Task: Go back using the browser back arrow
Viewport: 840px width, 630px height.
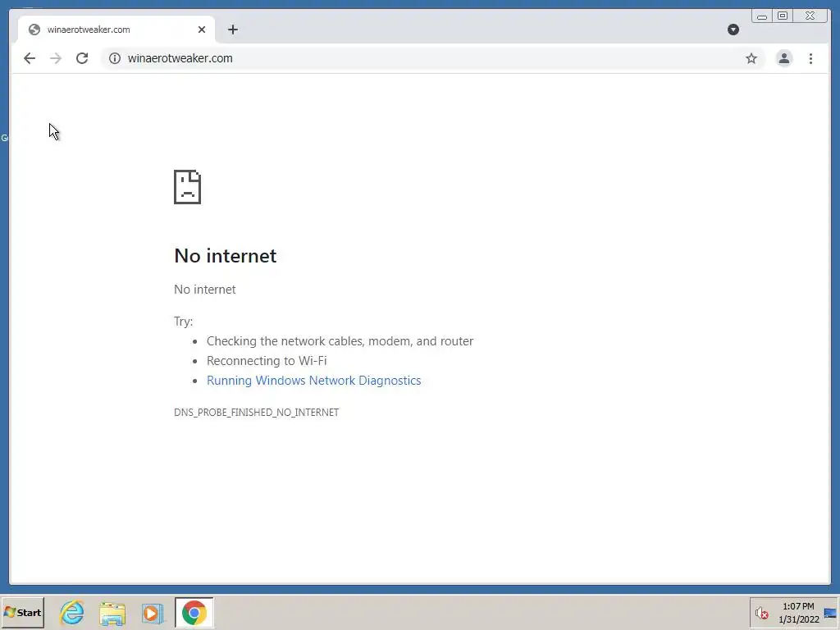Action: click(x=30, y=58)
